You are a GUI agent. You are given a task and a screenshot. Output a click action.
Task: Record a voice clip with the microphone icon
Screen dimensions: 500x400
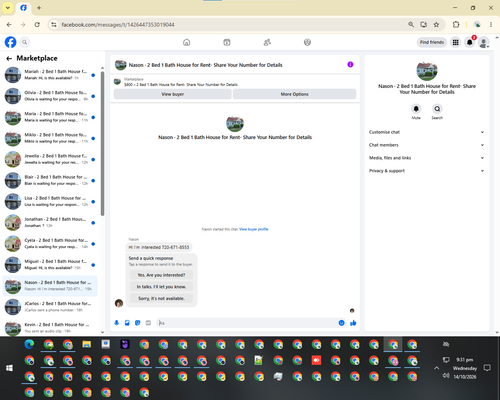click(x=116, y=323)
